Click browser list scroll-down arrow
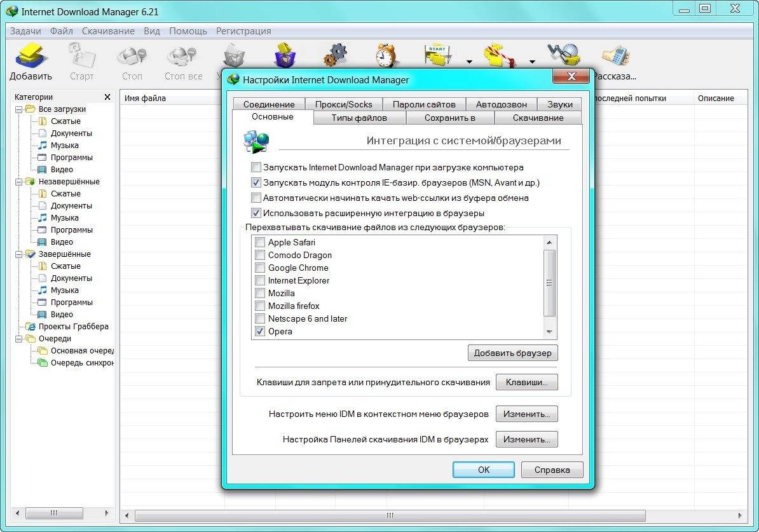The height and width of the screenshot is (532, 759). [x=549, y=332]
